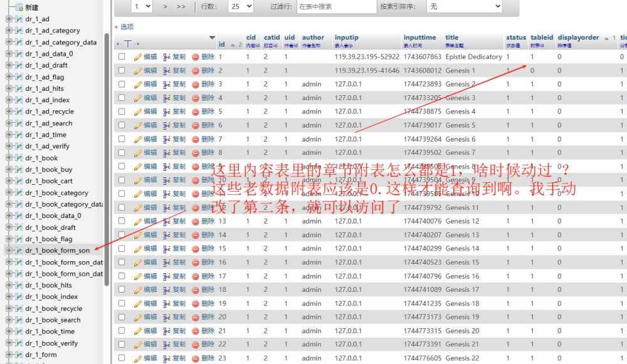627x364 pixels.
Task: Sort by the tableid column header
Action: 542,37
